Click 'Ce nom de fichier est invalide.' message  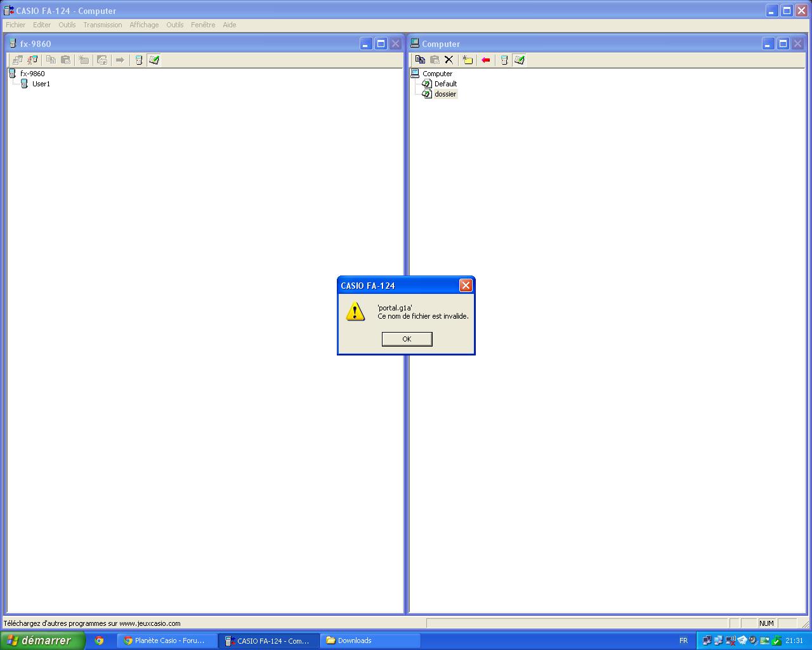click(x=423, y=316)
